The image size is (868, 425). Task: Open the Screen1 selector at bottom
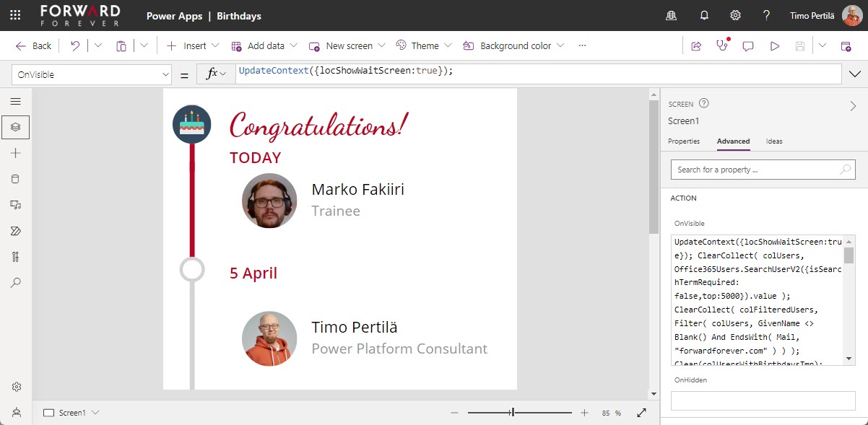click(71, 413)
